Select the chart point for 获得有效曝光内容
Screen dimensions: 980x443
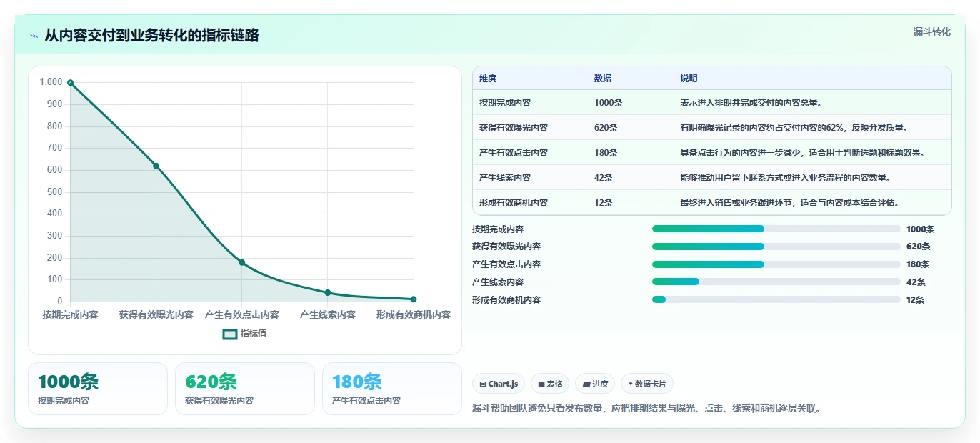click(156, 166)
